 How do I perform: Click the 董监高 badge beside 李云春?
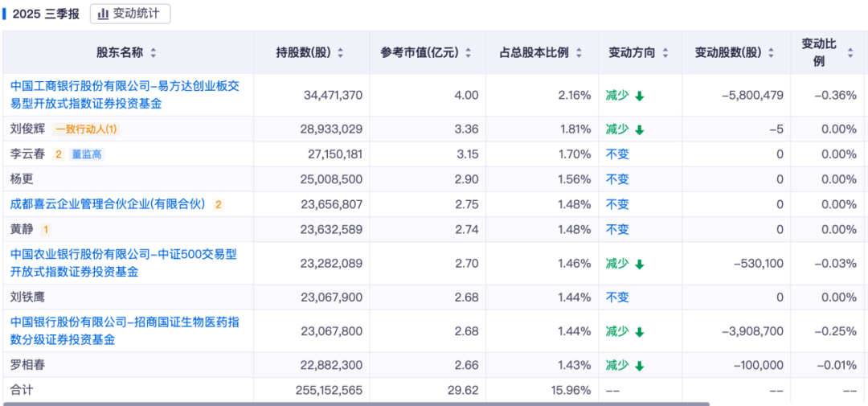coord(88,154)
